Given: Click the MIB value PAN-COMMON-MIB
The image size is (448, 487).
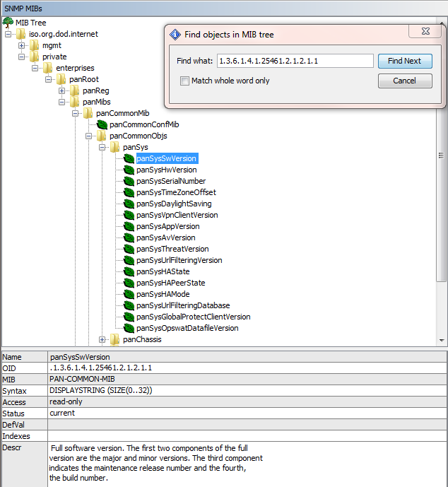Looking at the screenshot, I should [82, 380].
